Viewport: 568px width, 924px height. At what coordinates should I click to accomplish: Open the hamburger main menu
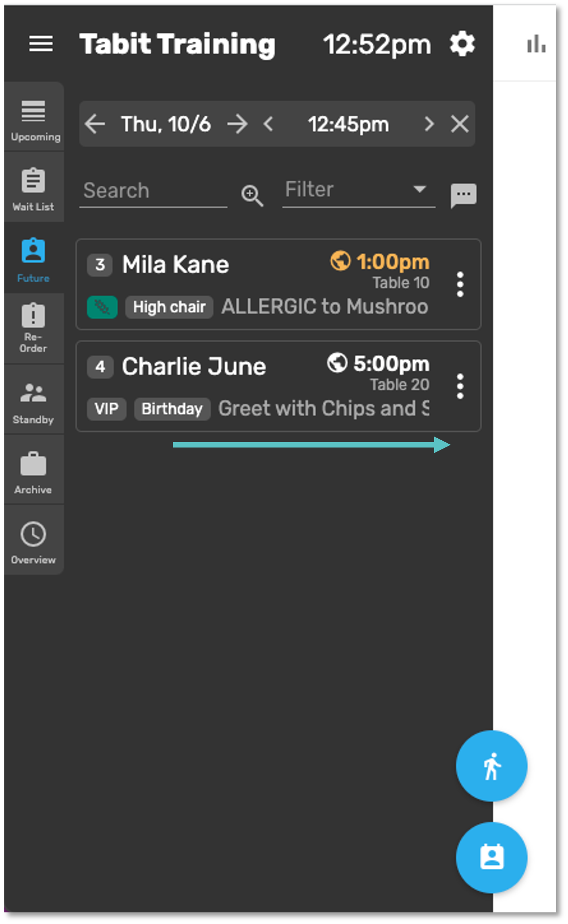click(x=41, y=44)
